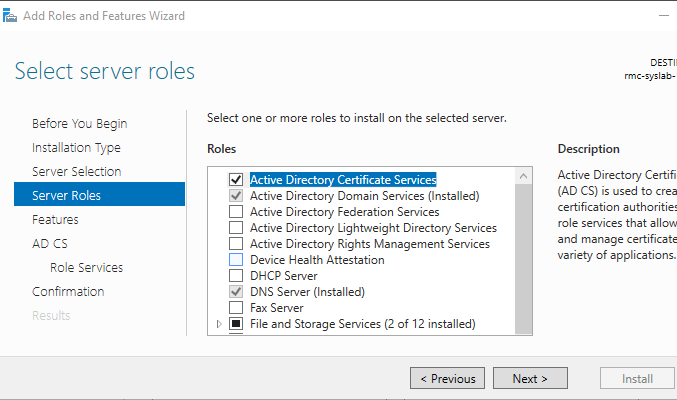Viewport: 677px width, 400px height.
Task: Expand File and Storage Services tree node
Action: point(219,324)
